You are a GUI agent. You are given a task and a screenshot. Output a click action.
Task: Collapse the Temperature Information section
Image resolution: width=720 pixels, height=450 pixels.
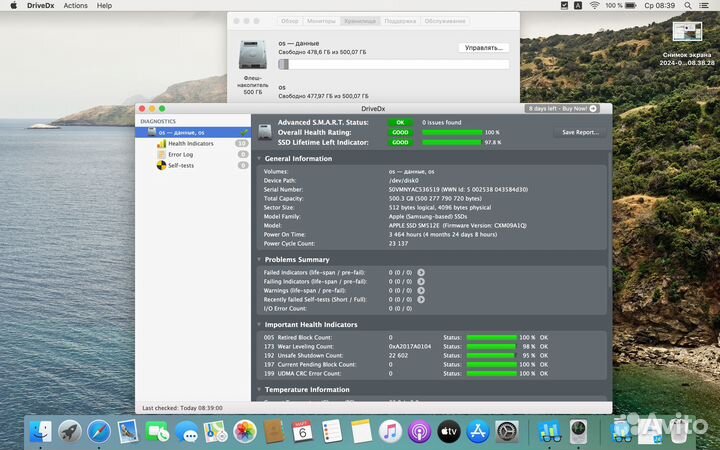pyautogui.click(x=259, y=389)
